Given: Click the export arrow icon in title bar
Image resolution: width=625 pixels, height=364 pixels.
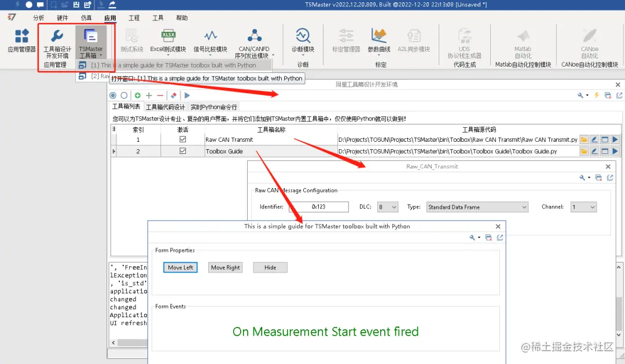Looking at the screenshot, I should click(x=112, y=5).
